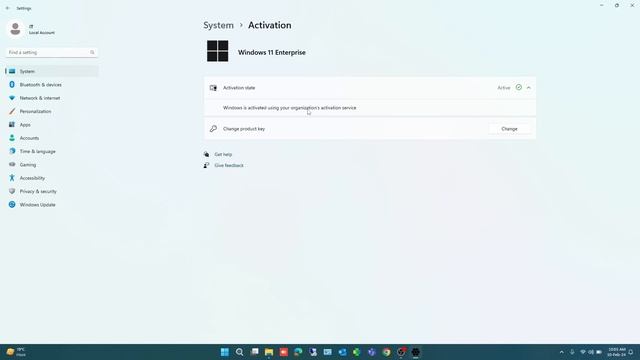Image resolution: width=640 pixels, height=360 pixels.
Task: Go back using the Settings back arrow
Action: [x=8, y=8]
